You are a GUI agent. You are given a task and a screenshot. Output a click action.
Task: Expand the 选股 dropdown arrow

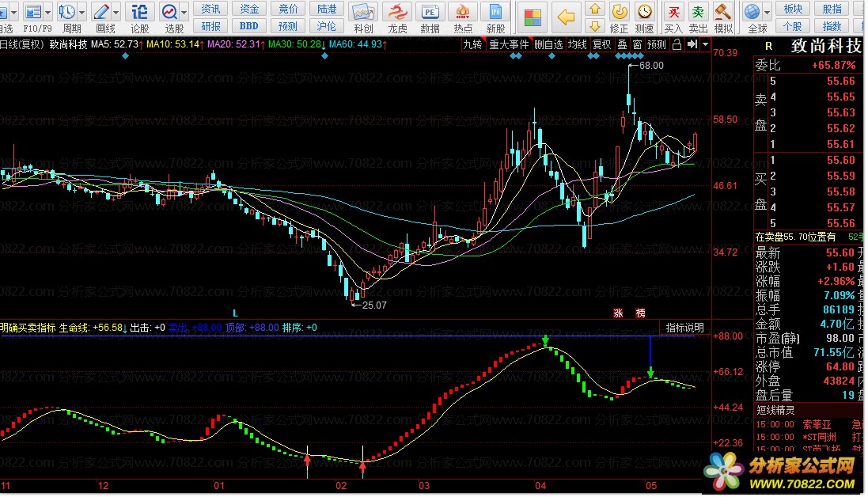click(x=184, y=12)
